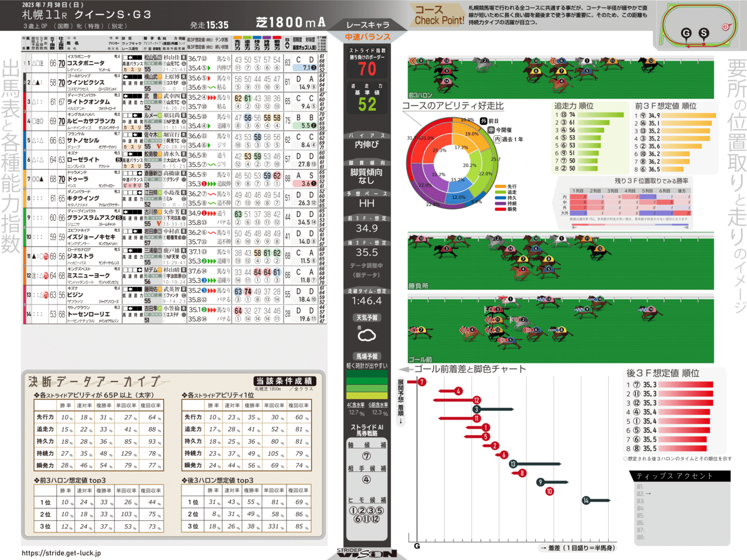Click the 相手候補 pick number 4
Screen dimensions: 747x560
[x=366, y=480]
